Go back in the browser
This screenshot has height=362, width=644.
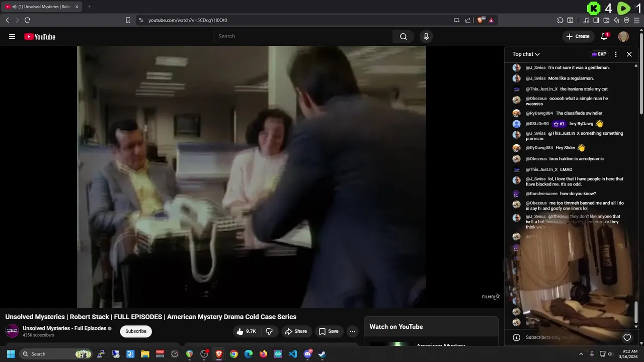pyautogui.click(x=7, y=20)
